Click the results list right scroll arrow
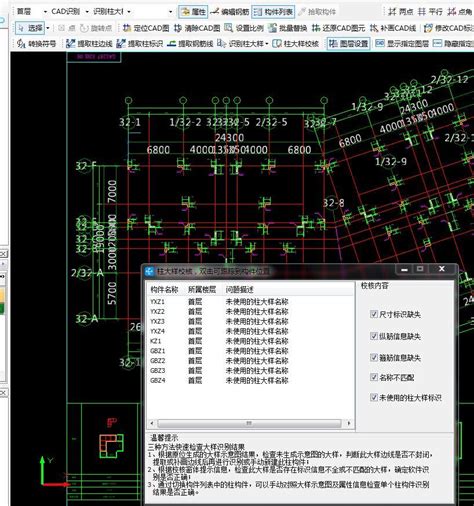The image size is (474, 506). coord(349,423)
